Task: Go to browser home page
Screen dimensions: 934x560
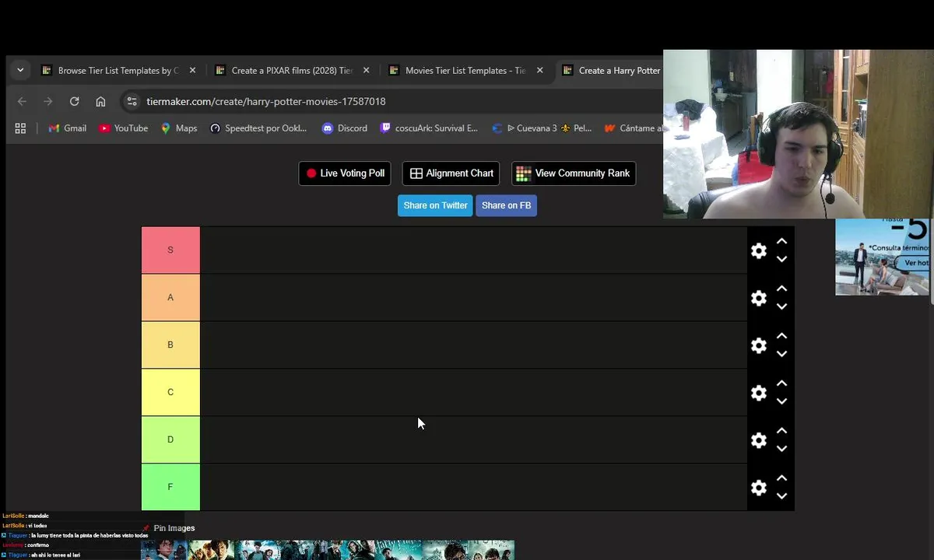Action: click(x=100, y=101)
